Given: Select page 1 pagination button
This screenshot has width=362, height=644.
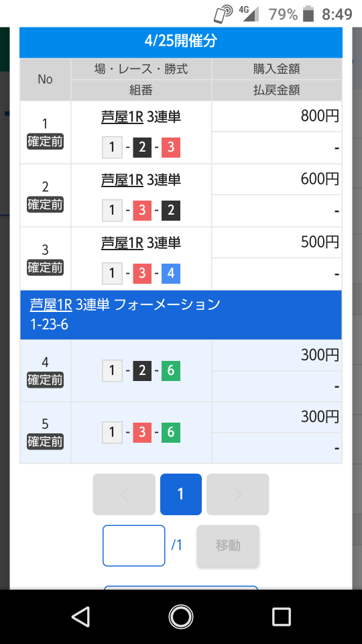Looking at the screenshot, I should pyautogui.click(x=180, y=494).
